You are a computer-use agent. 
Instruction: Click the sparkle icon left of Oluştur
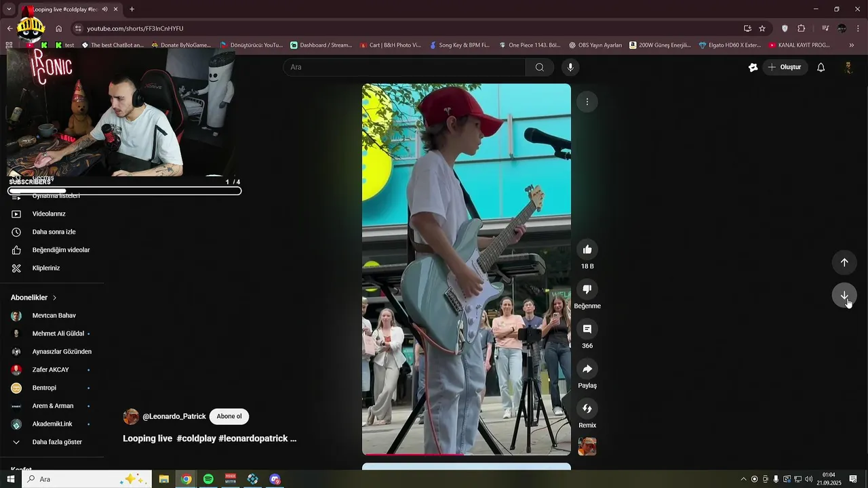pos(753,67)
